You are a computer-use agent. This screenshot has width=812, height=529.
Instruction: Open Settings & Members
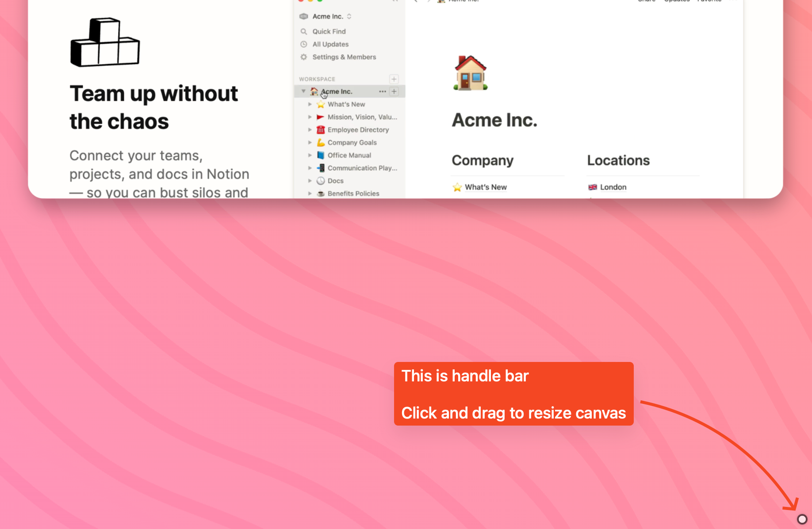(344, 57)
